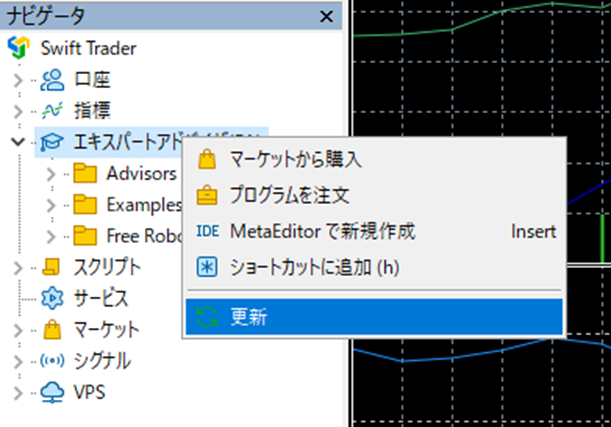Expand the 口座 tree node
Screen dimensions: 611x427
pyautogui.click(x=17, y=80)
